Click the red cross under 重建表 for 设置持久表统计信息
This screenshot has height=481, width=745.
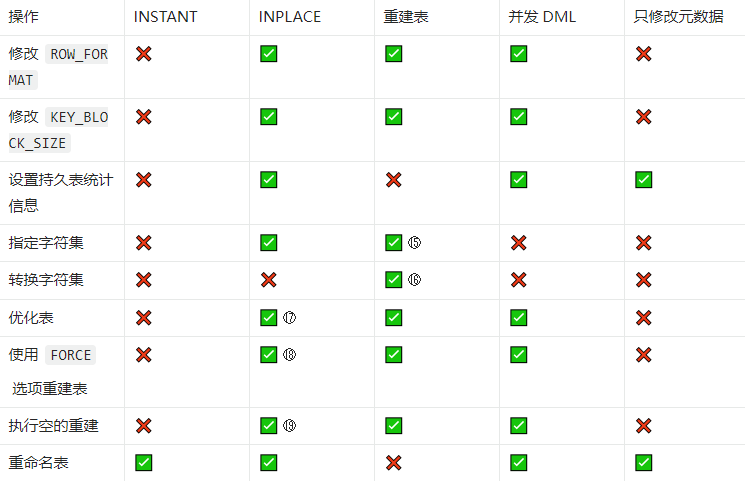coord(393,180)
